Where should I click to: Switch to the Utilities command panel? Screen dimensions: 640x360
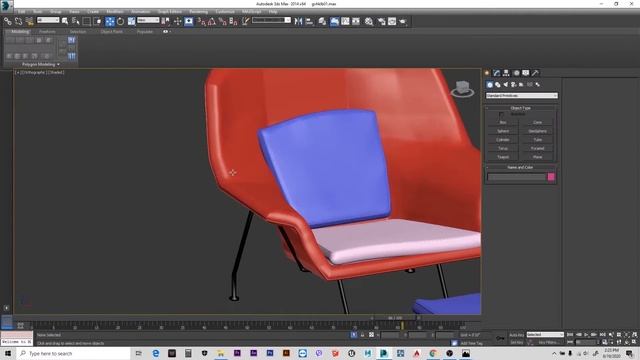click(535, 73)
